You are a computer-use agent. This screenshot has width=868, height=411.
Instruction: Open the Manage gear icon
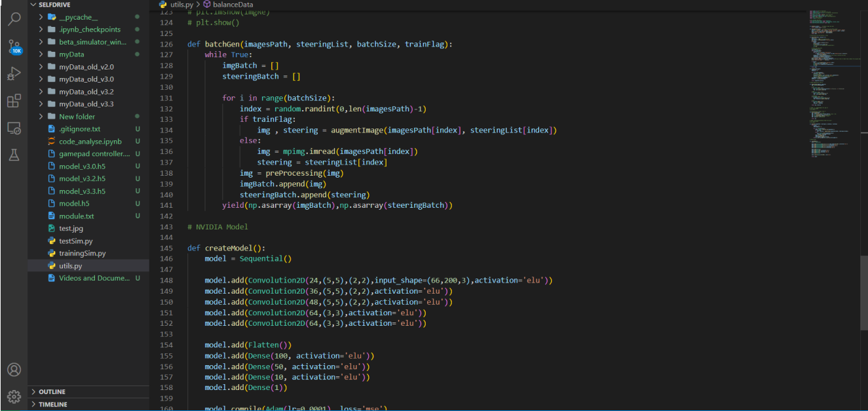tap(14, 397)
